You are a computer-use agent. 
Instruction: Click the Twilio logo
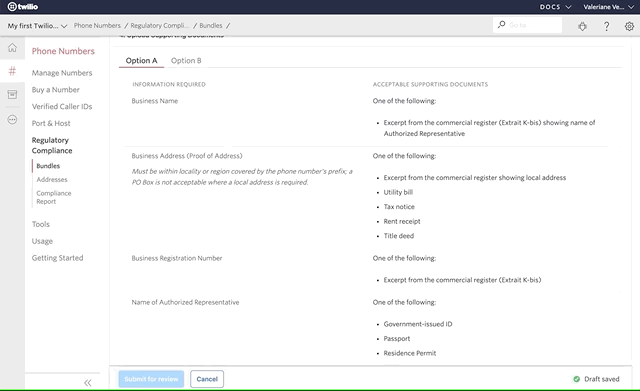point(23,7)
